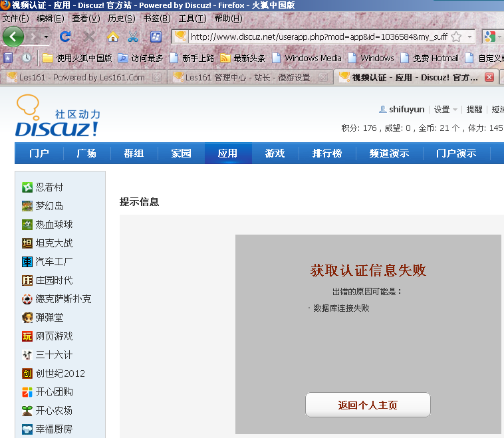This screenshot has width=504, height=438.
Task: Click the 返回个人主页 button
Action: (x=368, y=405)
